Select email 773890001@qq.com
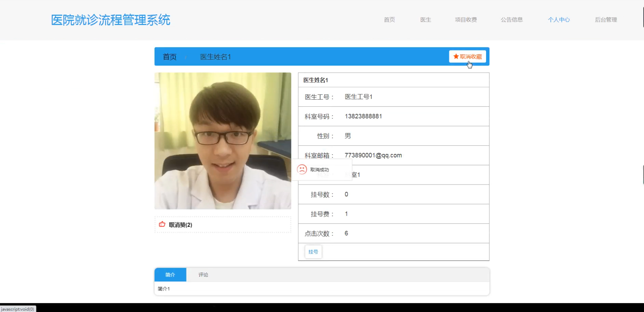Screen dimensions: 644x312 (373, 155)
